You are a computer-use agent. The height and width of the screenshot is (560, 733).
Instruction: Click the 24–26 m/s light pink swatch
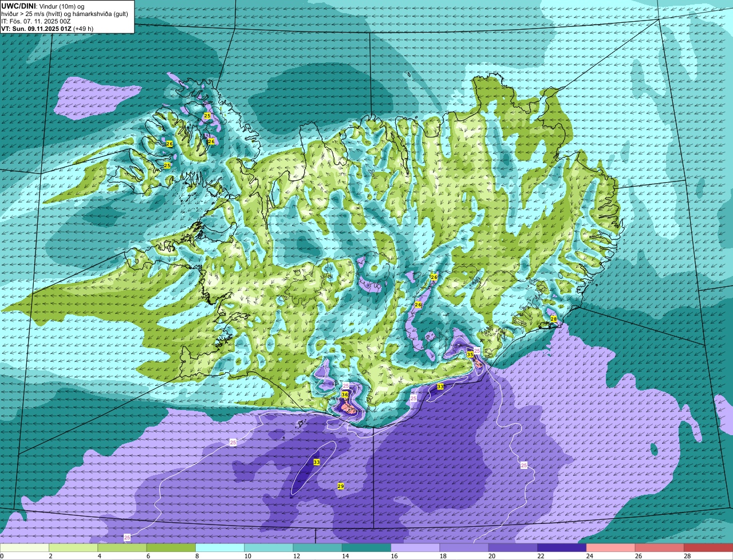(x=611, y=548)
